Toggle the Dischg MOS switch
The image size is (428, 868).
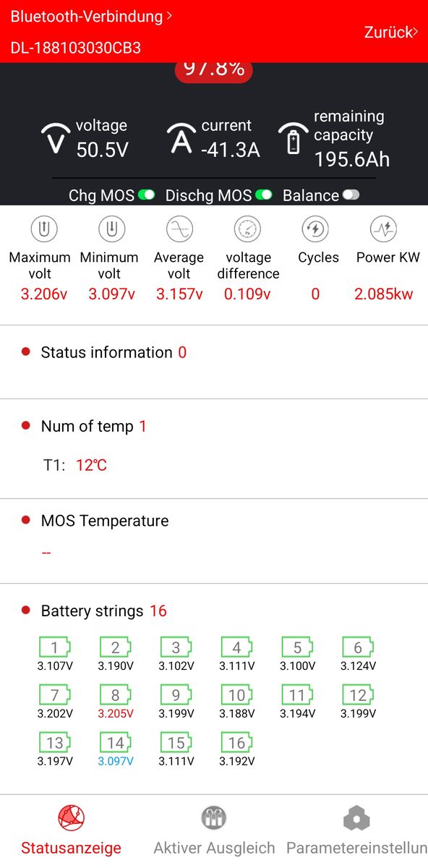coord(263,195)
